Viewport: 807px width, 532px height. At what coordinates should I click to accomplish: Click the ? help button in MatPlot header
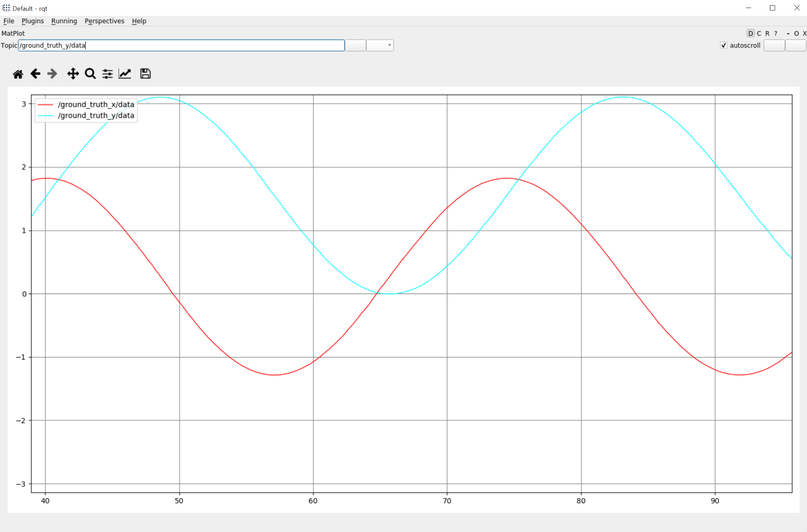click(x=776, y=33)
